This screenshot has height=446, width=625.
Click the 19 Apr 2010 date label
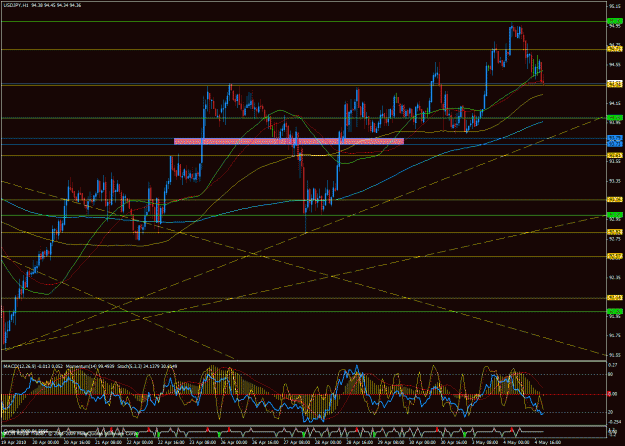[x=13, y=442]
